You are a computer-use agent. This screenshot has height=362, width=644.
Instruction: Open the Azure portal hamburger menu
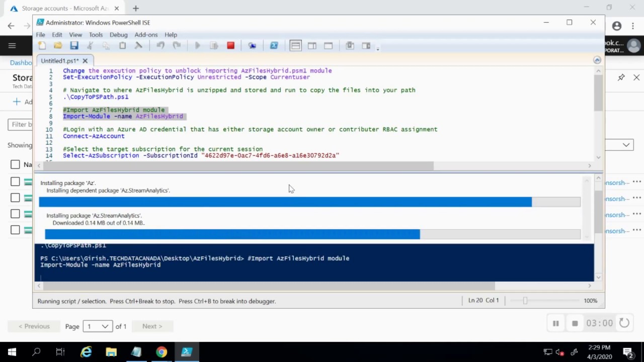(x=12, y=46)
